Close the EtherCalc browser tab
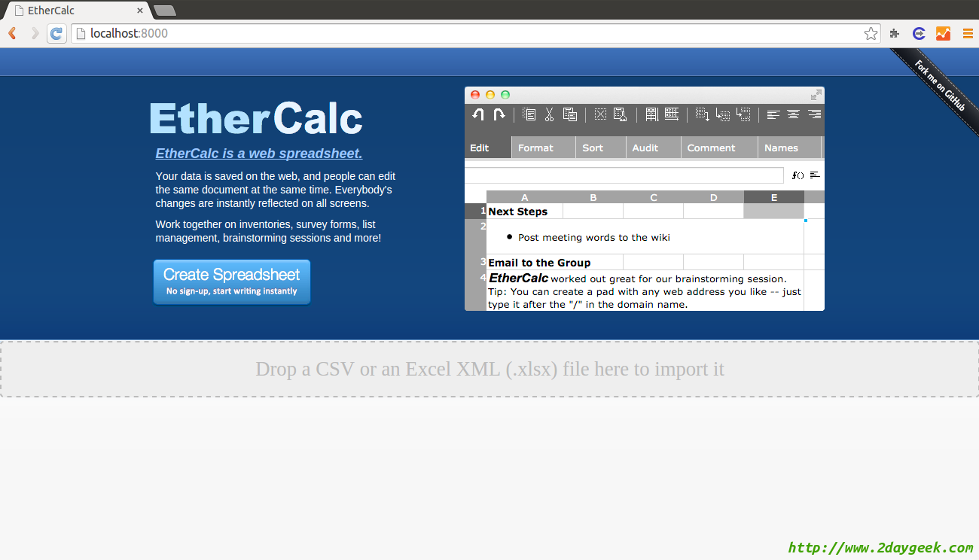The width and height of the screenshot is (979, 560). click(x=140, y=11)
